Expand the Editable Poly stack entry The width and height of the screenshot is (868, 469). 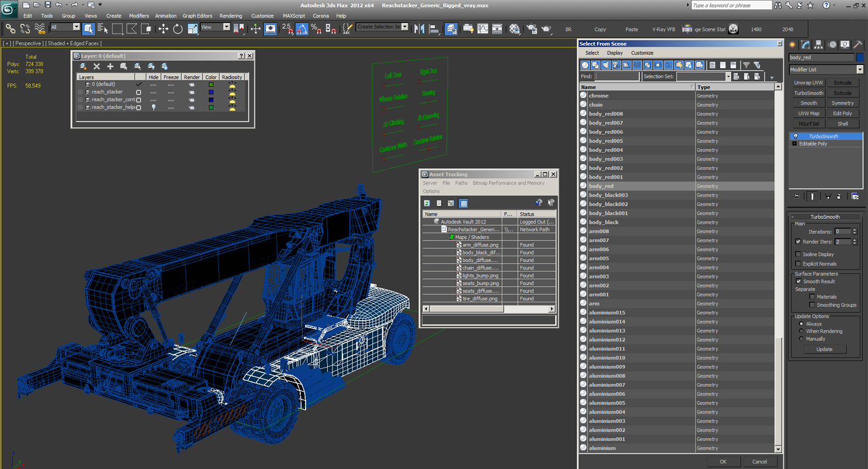(x=795, y=144)
